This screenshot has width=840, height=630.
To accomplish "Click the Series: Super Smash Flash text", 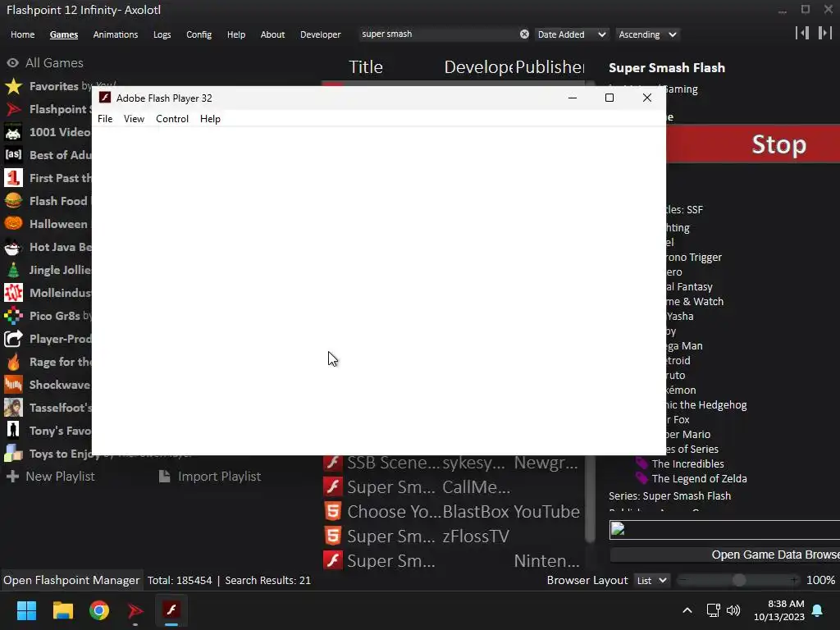I will tap(669, 496).
